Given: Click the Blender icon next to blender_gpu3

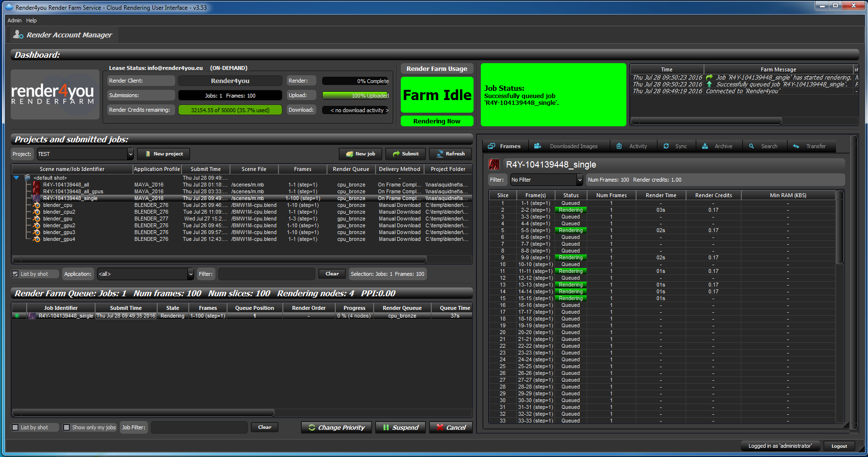Looking at the screenshot, I should (x=36, y=232).
